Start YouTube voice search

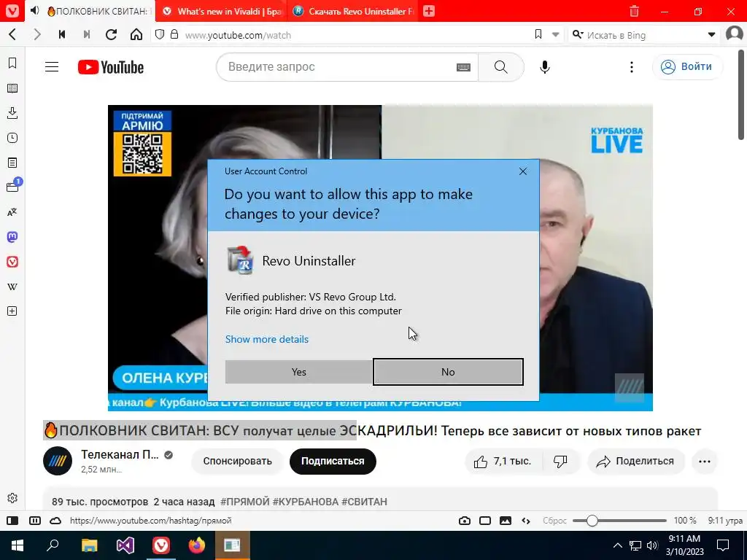[x=545, y=67]
